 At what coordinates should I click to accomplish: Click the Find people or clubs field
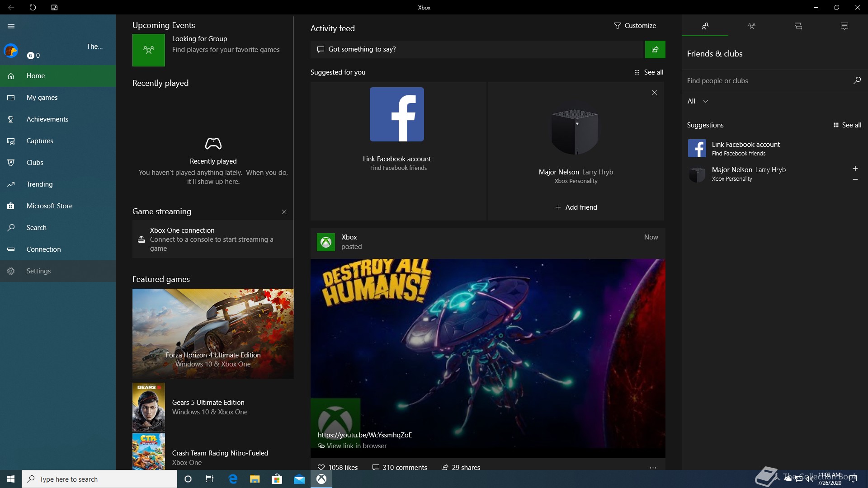[766, 81]
